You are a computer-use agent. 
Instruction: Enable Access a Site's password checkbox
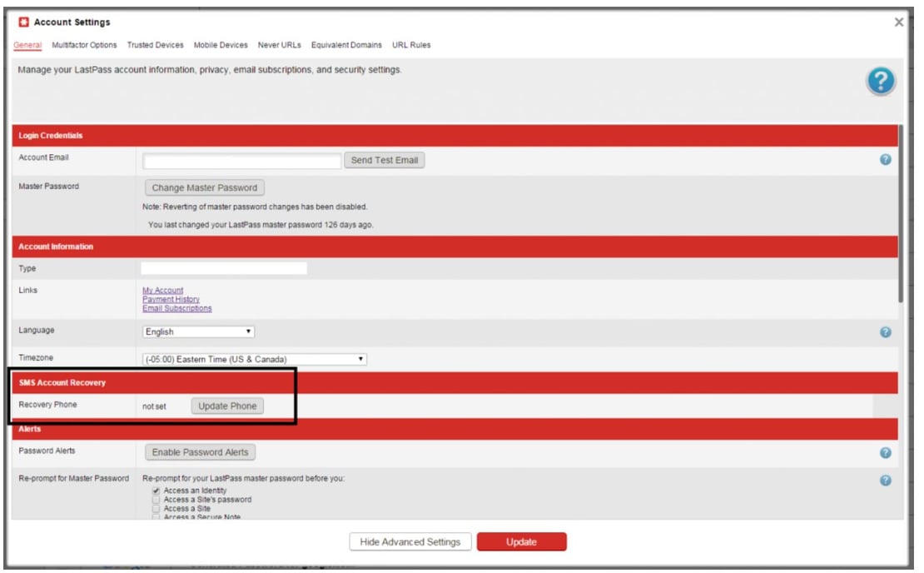pos(156,500)
